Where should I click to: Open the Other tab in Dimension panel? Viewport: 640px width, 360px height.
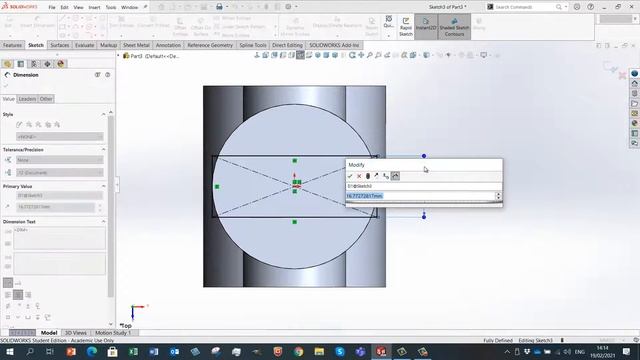click(46, 99)
